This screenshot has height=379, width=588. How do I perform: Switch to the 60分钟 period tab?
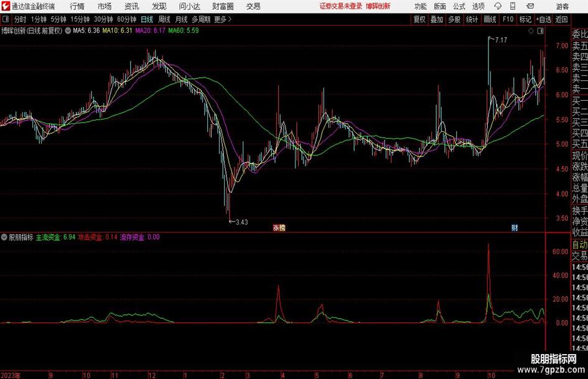[x=127, y=19]
